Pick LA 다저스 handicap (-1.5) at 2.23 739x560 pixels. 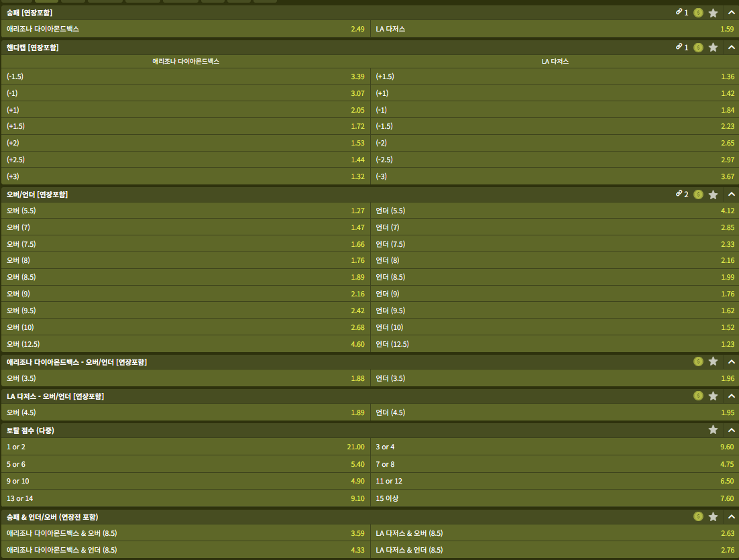[x=555, y=126]
